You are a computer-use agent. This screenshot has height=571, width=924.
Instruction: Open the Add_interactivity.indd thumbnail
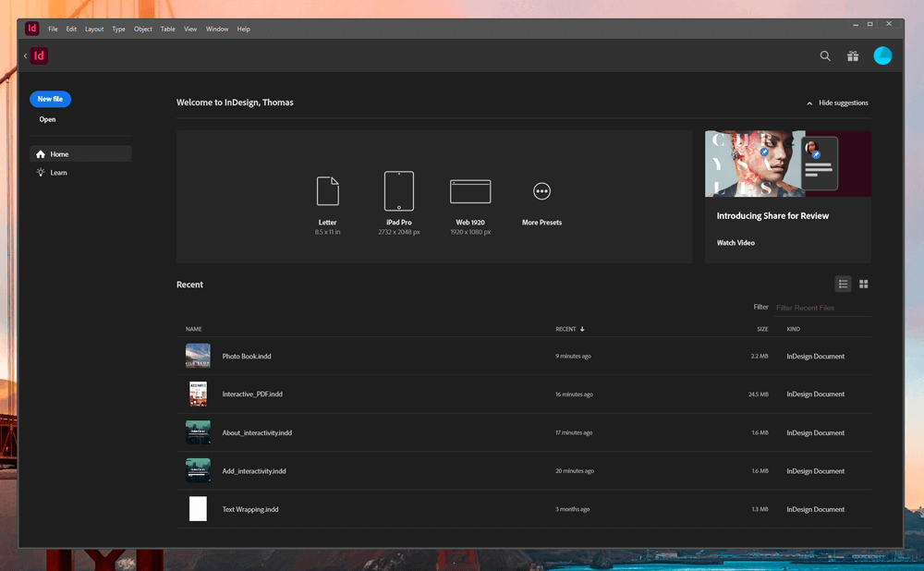pyautogui.click(x=198, y=471)
